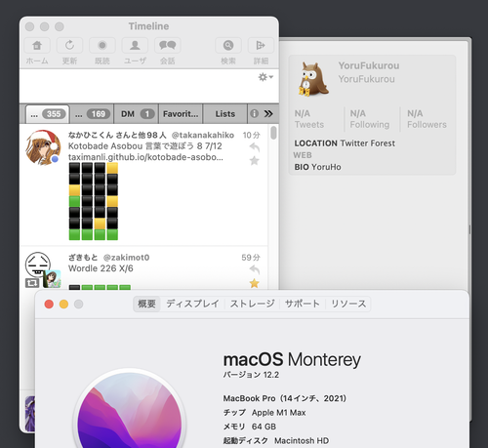Click the Home toolbar icon in Timeline
The height and width of the screenshot is (448, 488).
click(x=37, y=45)
